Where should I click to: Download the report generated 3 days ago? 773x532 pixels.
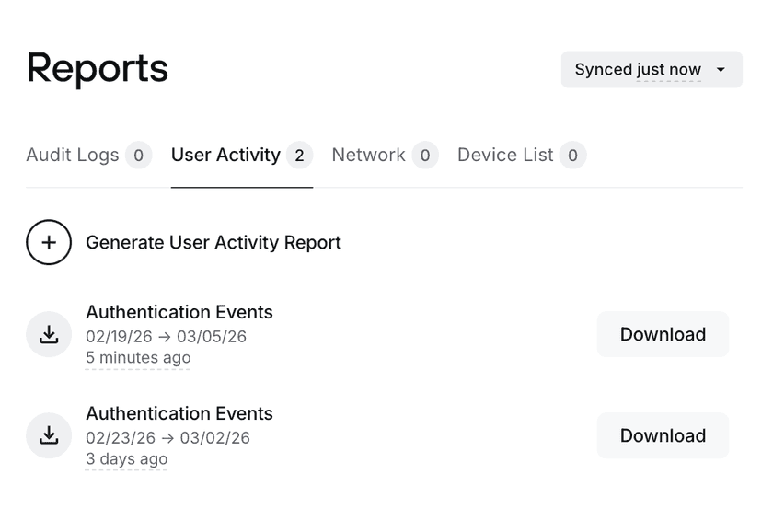[x=663, y=435]
